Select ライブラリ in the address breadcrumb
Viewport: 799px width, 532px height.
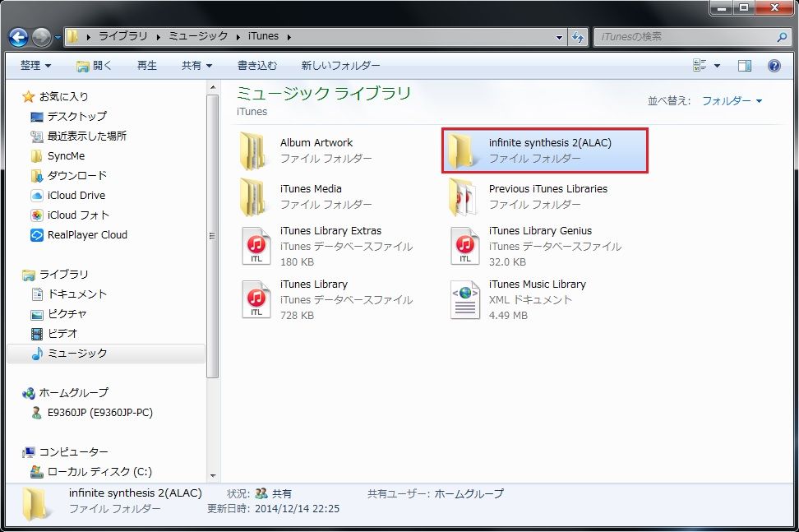pos(122,36)
